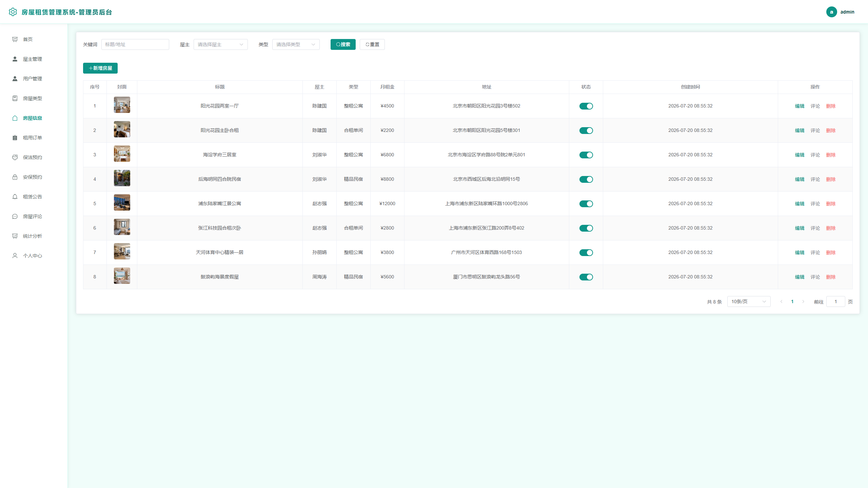Click the 屋主管理 person icon
The image size is (868, 488).
point(15,59)
